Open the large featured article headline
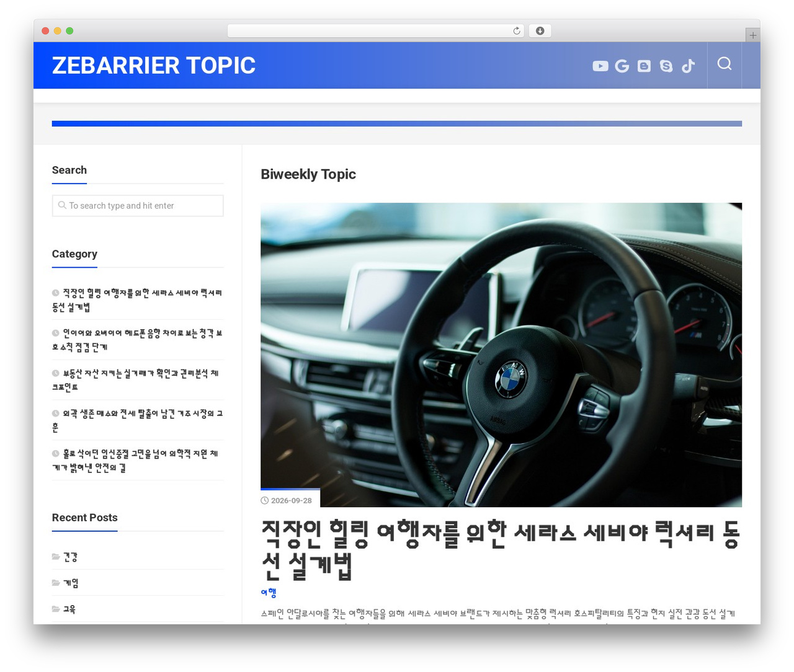The width and height of the screenshot is (794, 672). coord(501,550)
